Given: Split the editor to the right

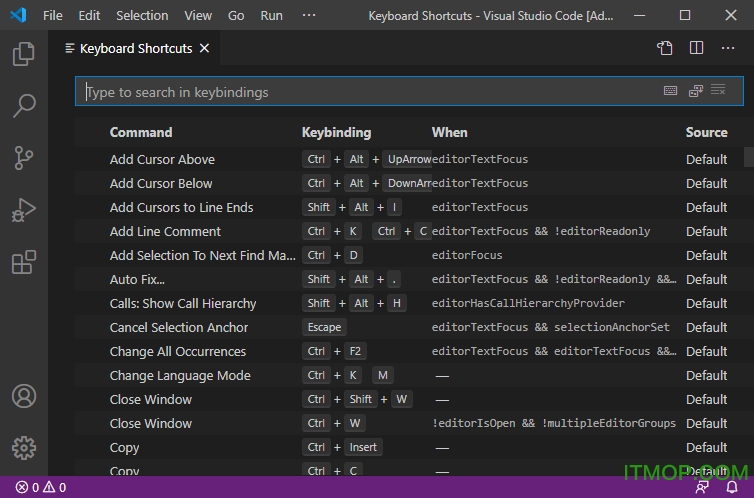Looking at the screenshot, I should tap(696, 48).
